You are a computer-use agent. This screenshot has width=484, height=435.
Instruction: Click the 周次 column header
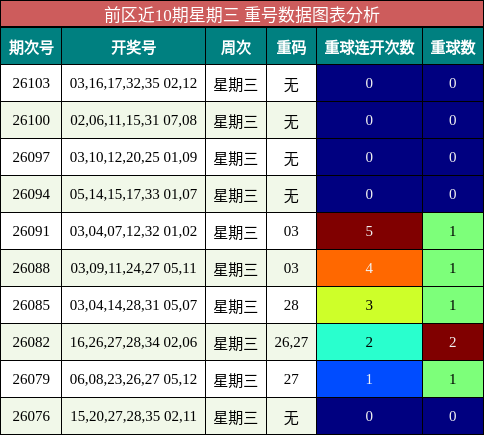point(236,46)
